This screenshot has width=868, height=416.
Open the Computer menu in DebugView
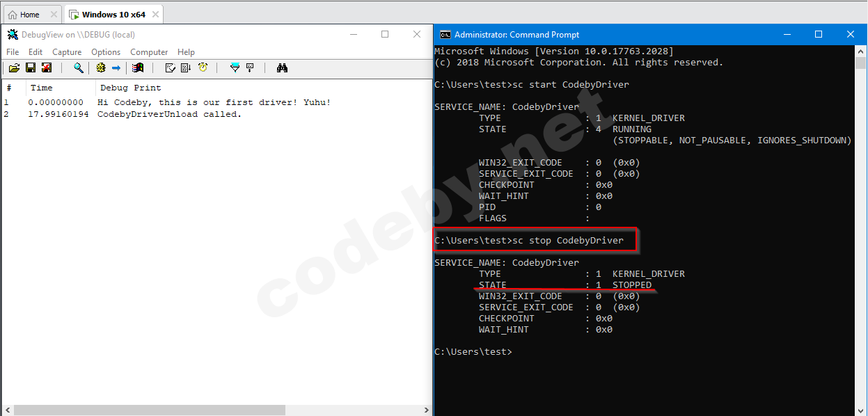[x=149, y=52]
